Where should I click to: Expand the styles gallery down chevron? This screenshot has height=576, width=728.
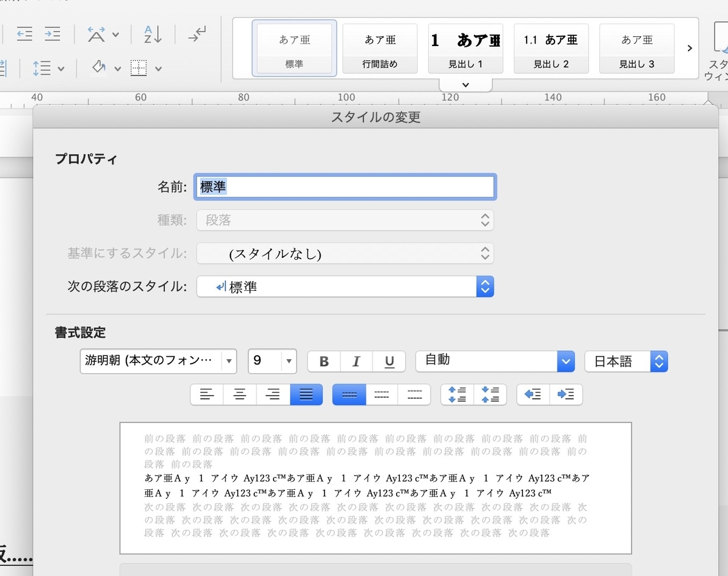point(465,84)
